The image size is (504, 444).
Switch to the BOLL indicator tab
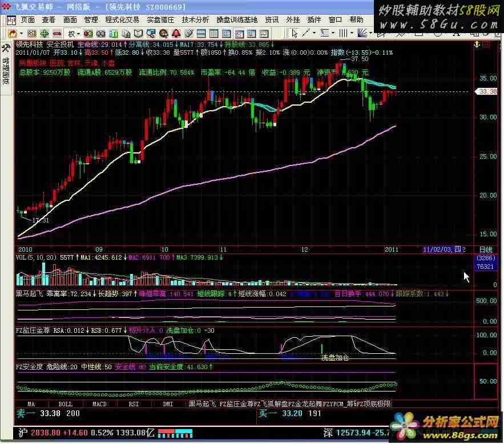(66, 404)
